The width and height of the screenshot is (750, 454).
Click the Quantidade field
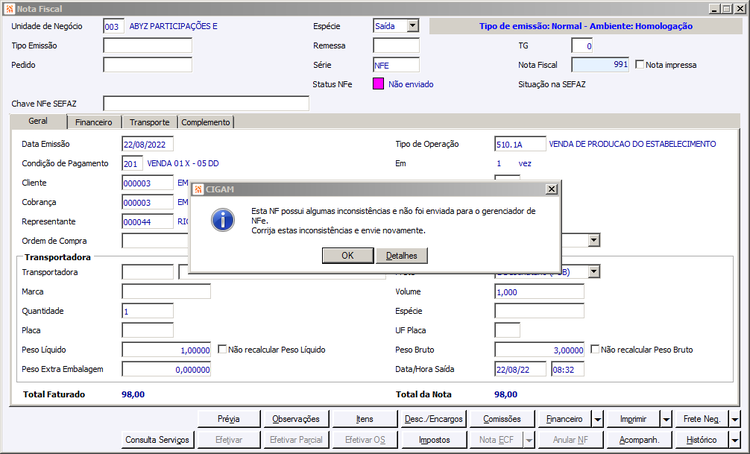click(x=147, y=311)
